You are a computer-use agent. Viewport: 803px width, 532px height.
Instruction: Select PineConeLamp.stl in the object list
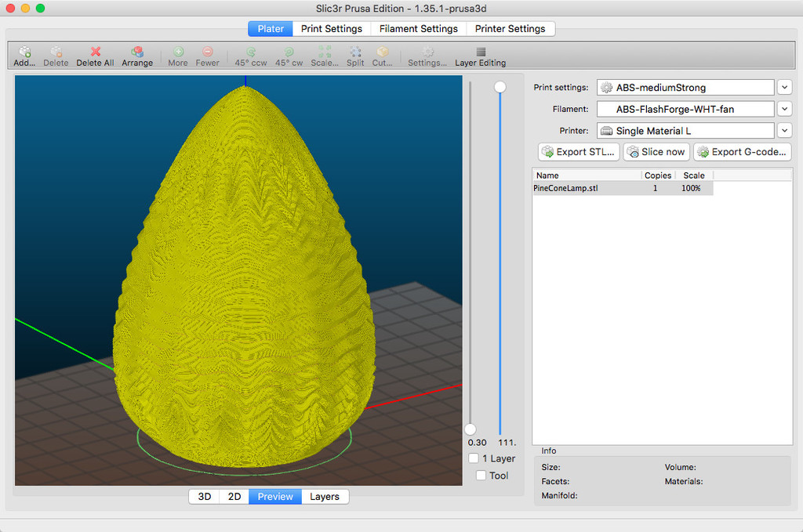[566, 189]
